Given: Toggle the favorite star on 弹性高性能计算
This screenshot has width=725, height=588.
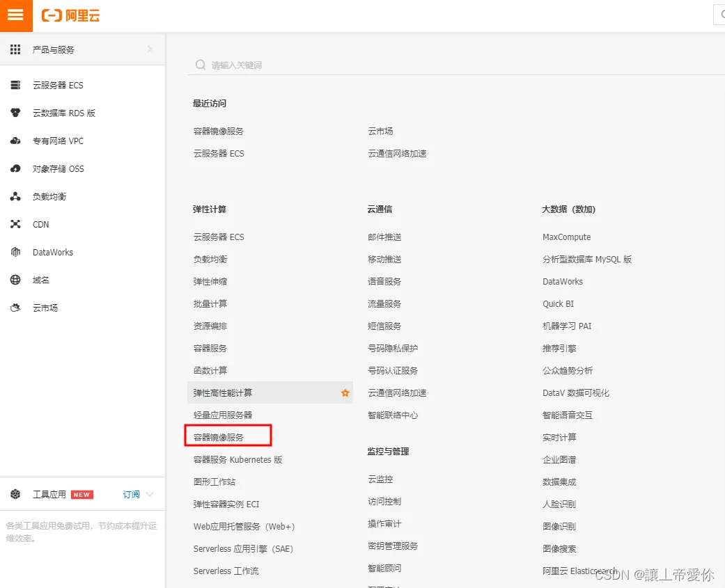Looking at the screenshot, I should point(345,392).
